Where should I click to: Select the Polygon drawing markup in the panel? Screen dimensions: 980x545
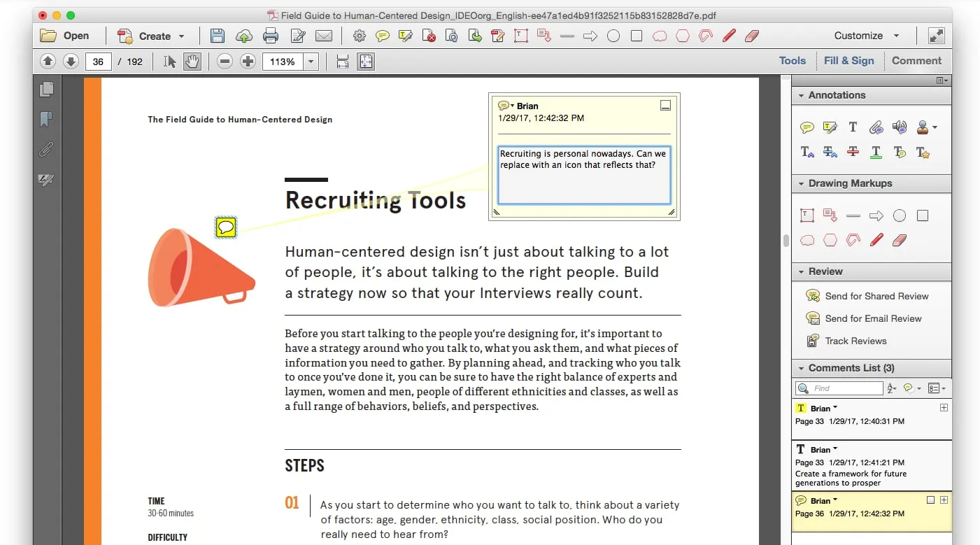tap(830, 241)
